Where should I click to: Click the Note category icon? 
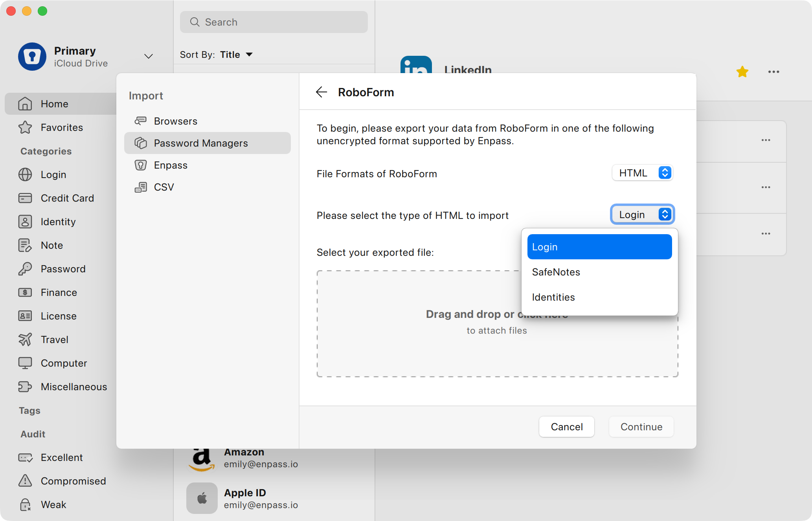[x=25, y=245]
